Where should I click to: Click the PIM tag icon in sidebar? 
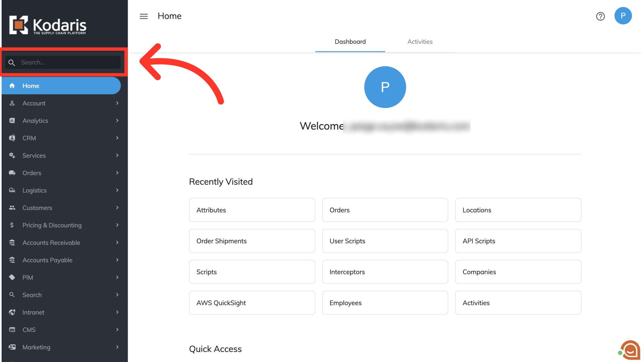coord(12,278)
